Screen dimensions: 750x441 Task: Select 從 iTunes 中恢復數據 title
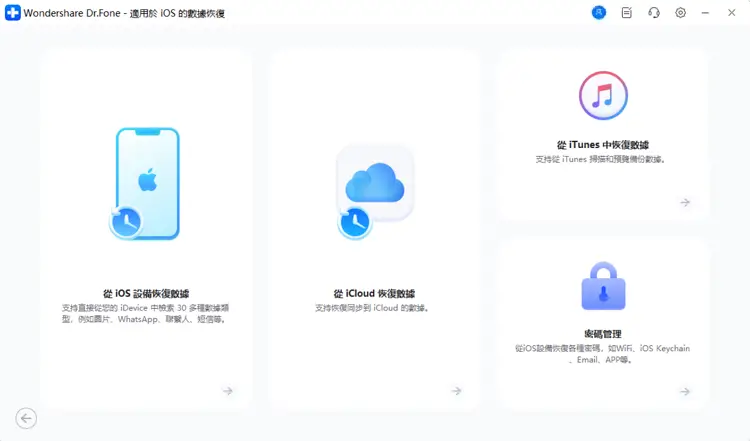[603, 144]
